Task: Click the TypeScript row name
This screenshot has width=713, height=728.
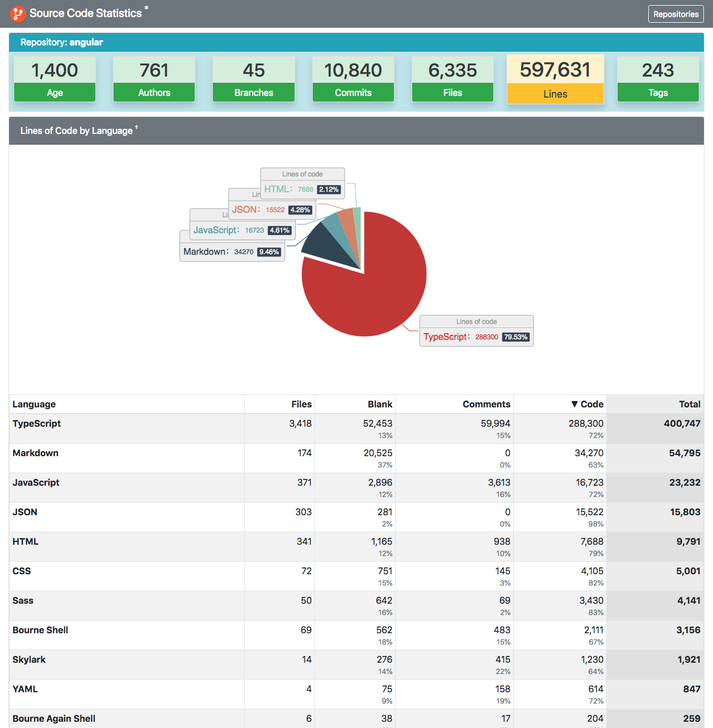Action: point(36,423)
